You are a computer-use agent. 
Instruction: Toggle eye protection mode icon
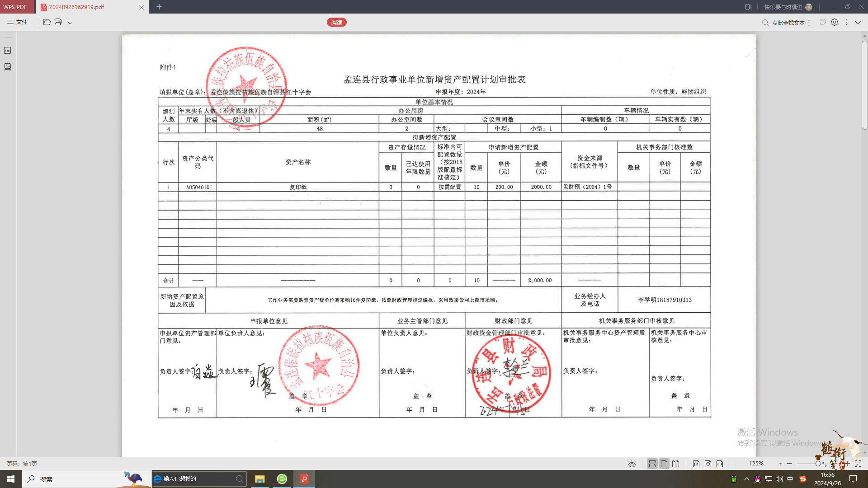pos(632,464)
